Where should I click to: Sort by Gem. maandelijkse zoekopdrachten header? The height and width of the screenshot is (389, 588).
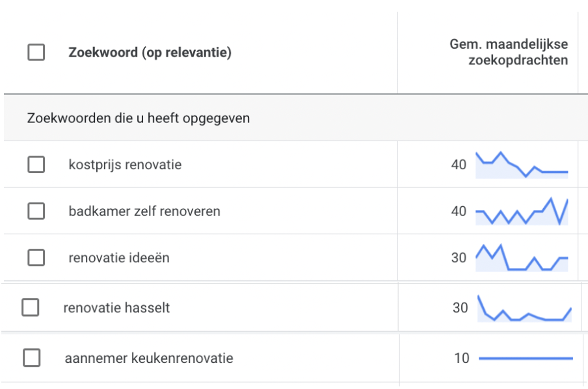pos(509,52)
